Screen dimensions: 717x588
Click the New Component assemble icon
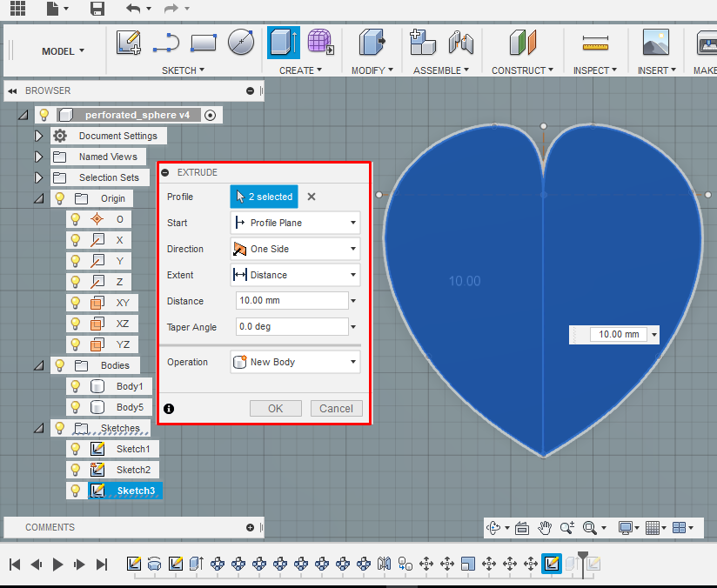point(423,42)
